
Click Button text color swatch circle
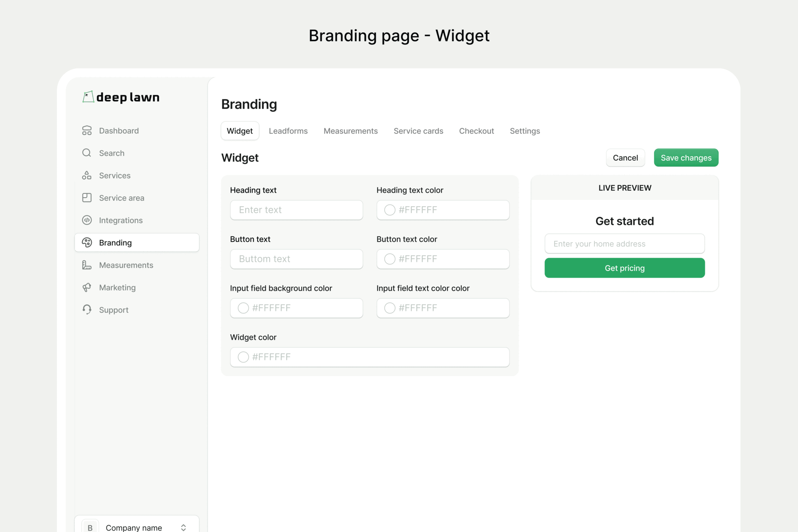(389, 259)
